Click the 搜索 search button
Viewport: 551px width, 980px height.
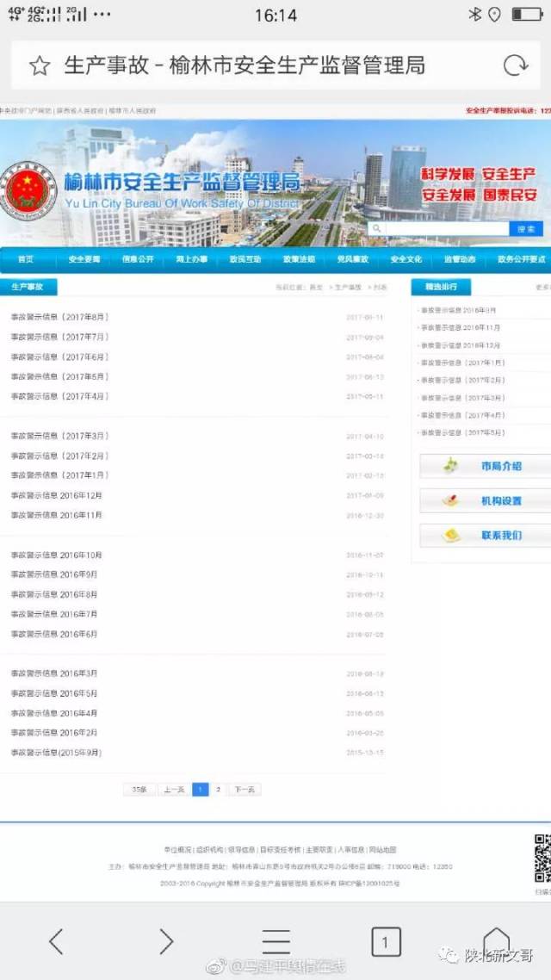[526, 229]
